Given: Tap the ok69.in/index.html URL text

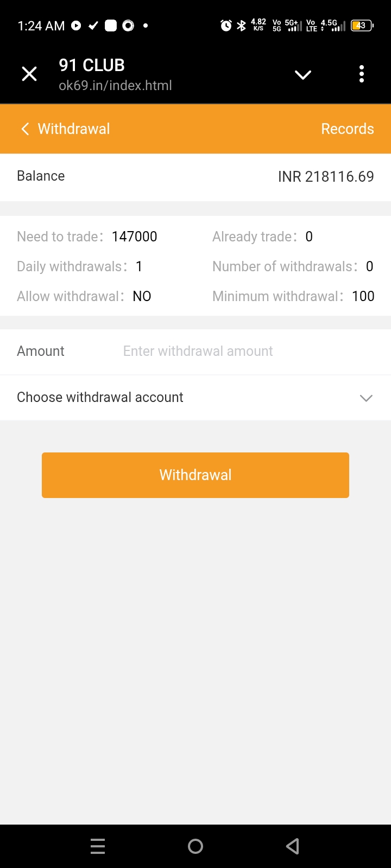Looking at the screenshot, I should click(115, 85).
